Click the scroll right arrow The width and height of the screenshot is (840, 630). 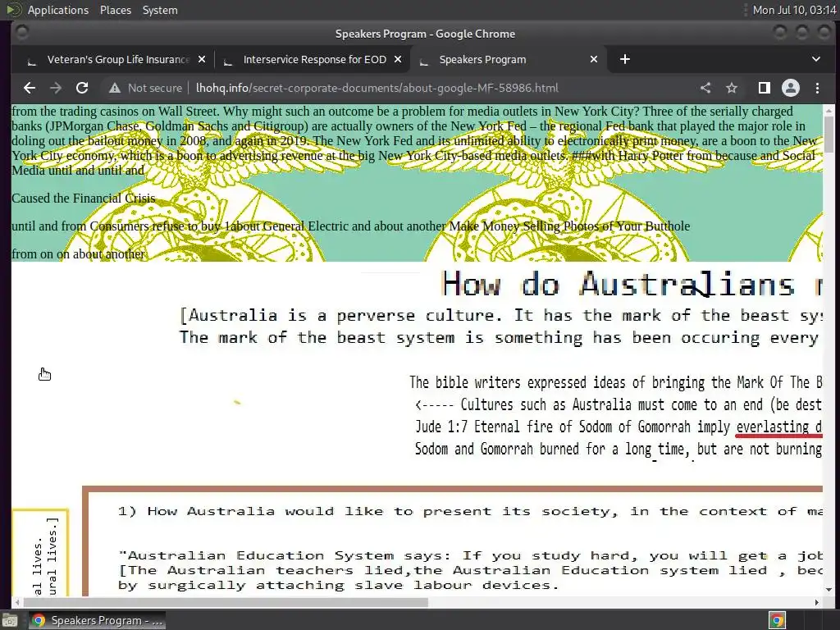point(816,602)
